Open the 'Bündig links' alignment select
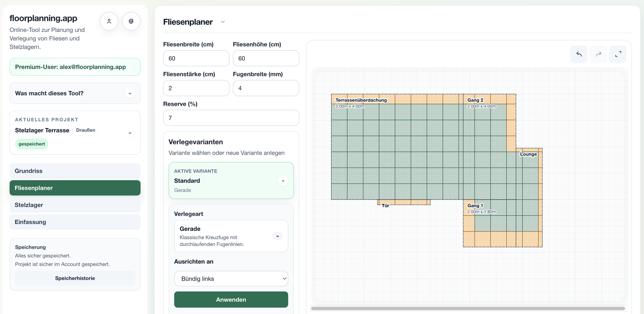This screenshot has height=314, width=644. tap(231, 278)
